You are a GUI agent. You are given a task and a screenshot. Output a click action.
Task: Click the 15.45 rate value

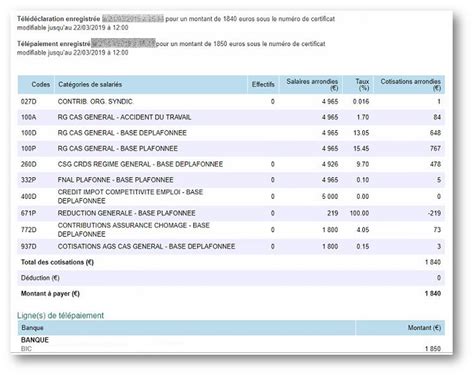[361, 148]
